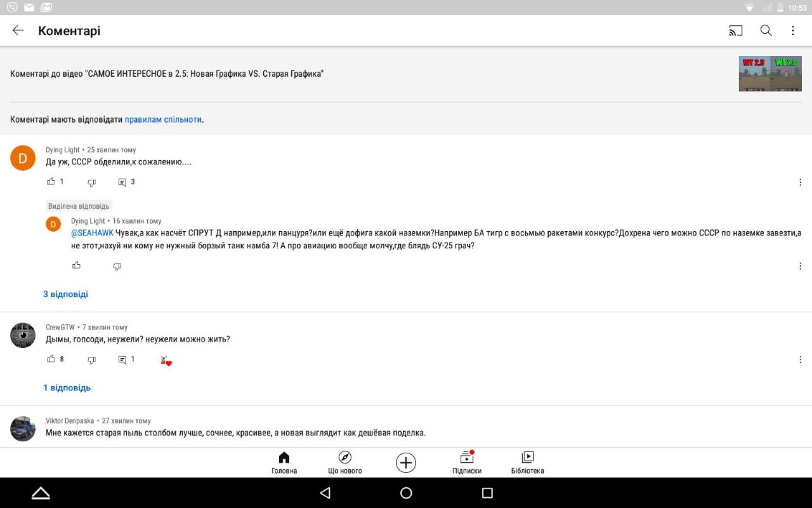Expand 1 відповідь reply
This screenshot has height=508, width=812.
coord(67,388)
